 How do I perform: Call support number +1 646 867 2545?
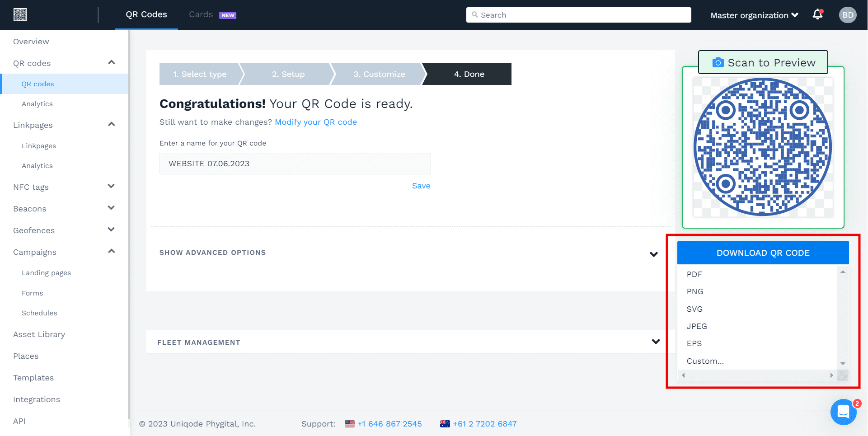pos(389,424)
